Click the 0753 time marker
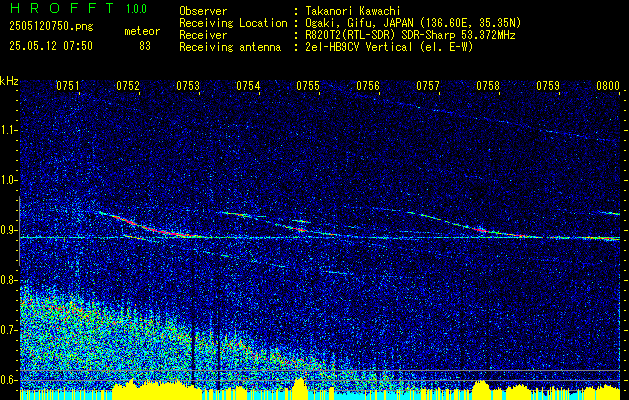Screen dimensions: 629x400 188,86
